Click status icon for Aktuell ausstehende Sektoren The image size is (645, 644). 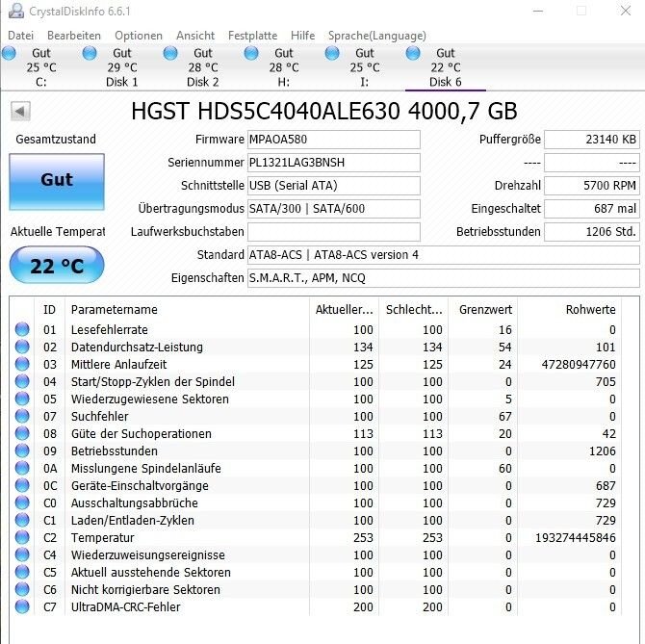22,572
